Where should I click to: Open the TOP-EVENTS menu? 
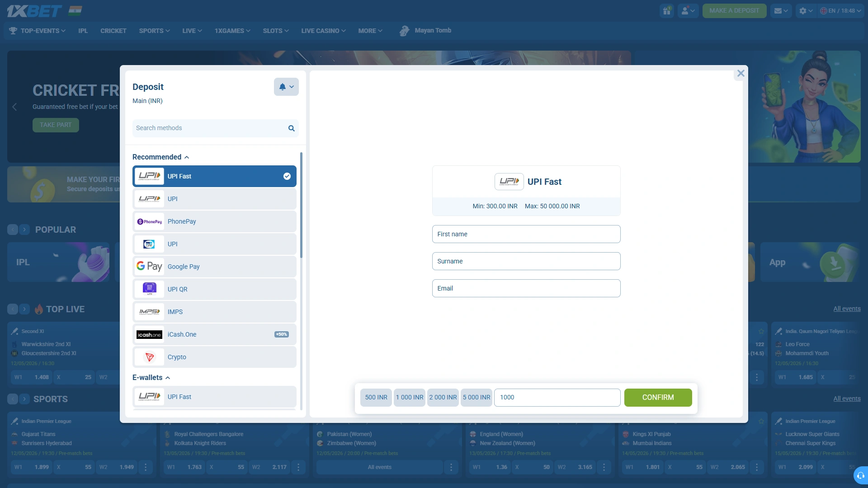point(38,31)
